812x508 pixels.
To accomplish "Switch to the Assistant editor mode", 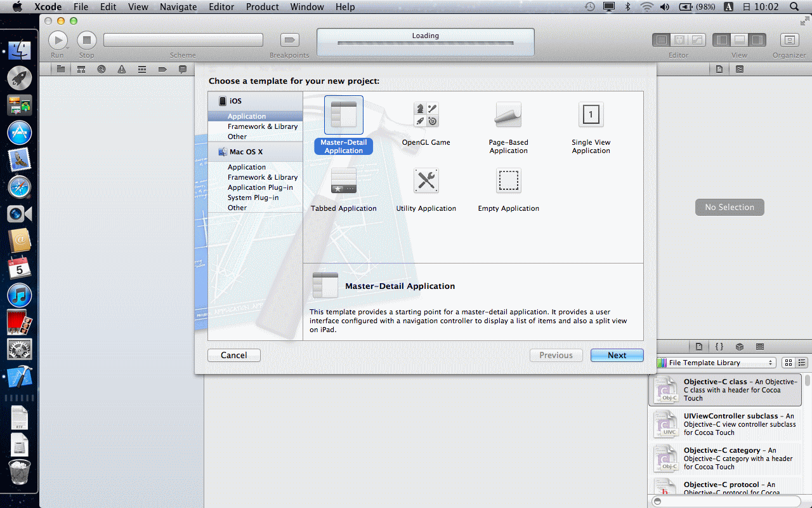I will tap(679, 41).
